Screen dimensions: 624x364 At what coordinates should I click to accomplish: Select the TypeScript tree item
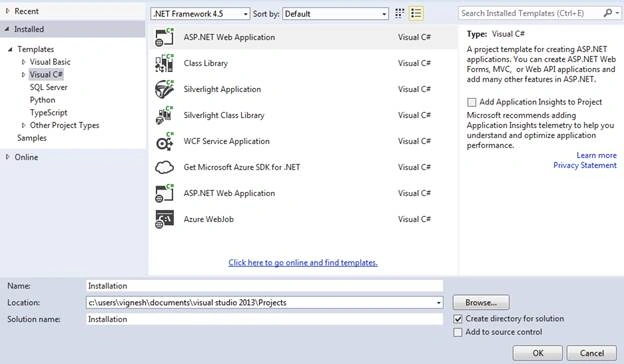[49, 113]
